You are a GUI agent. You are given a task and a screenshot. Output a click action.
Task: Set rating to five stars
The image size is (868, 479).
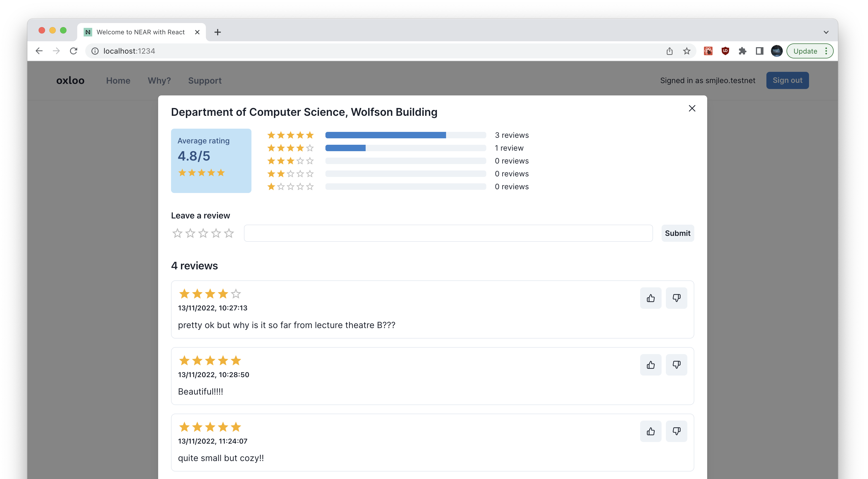(229, 233)
